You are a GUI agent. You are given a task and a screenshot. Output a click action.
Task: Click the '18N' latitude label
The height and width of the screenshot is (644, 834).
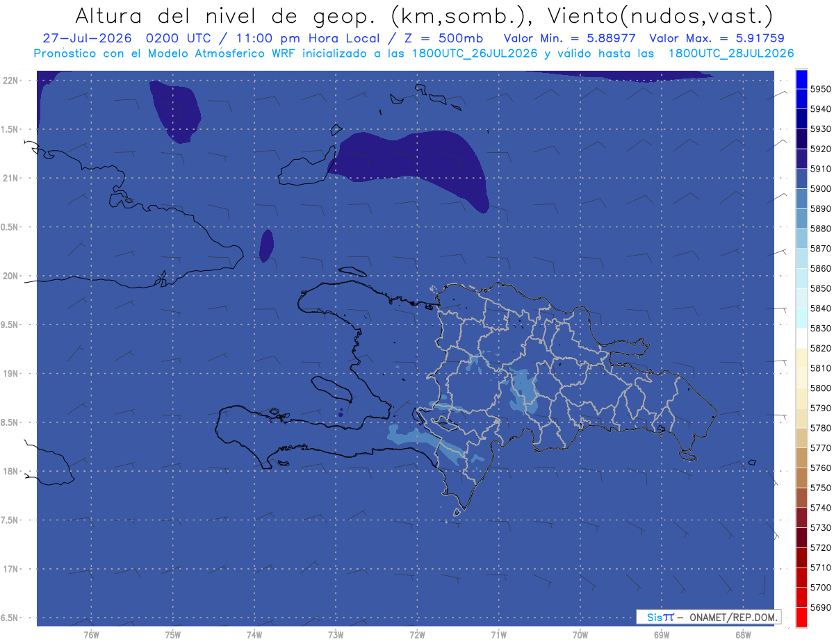point(10,471)
